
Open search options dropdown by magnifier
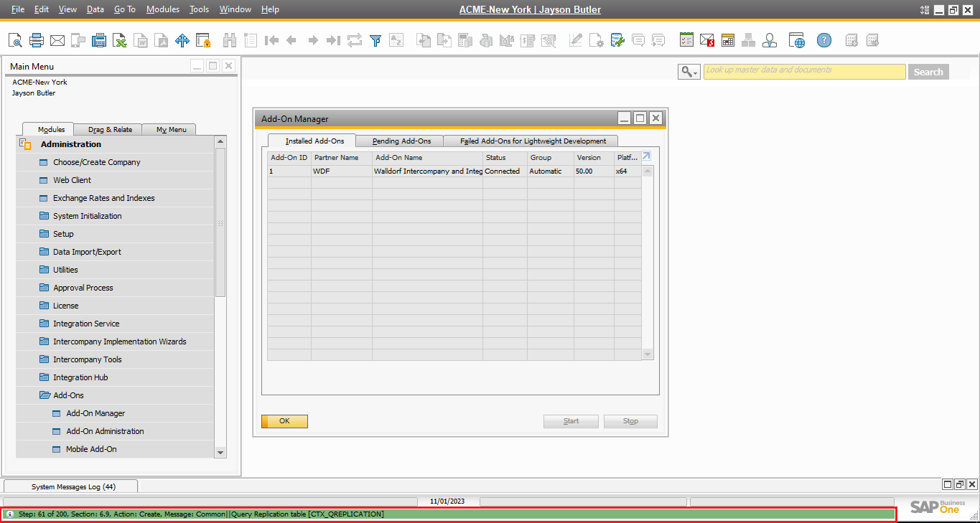689,72
